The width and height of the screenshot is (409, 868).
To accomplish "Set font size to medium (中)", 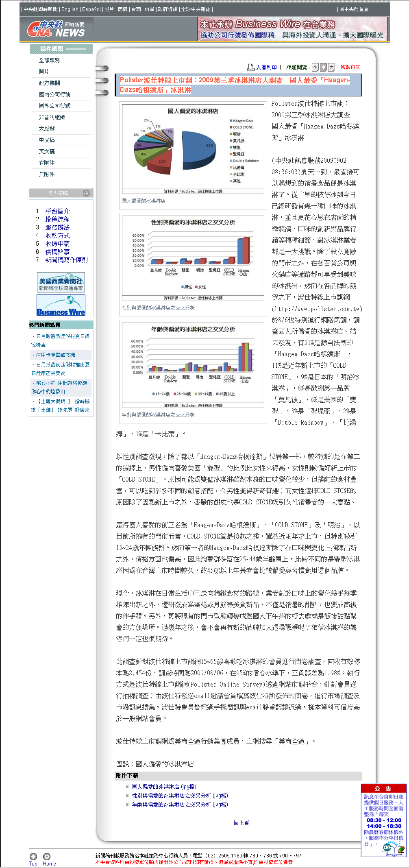I will click(324, 67).
